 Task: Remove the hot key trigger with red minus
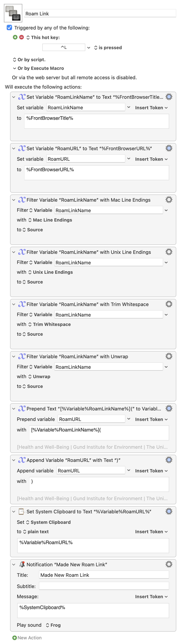pyautogui.click(x=22, y=37)
